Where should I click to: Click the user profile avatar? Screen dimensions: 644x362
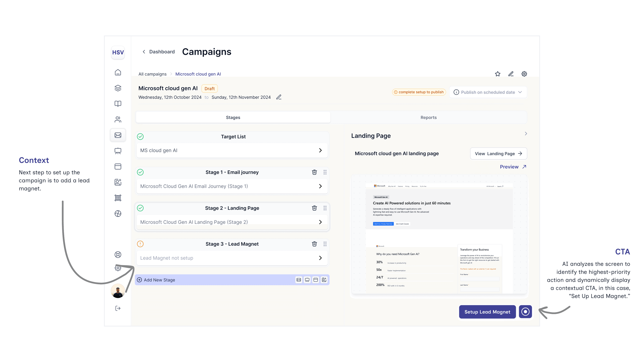click(118, 291)
